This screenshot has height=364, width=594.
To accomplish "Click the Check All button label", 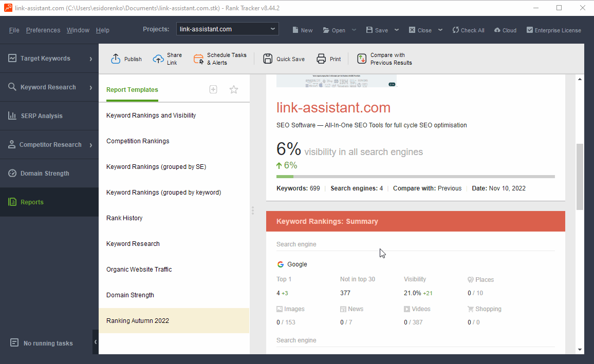I will (472, 30).
